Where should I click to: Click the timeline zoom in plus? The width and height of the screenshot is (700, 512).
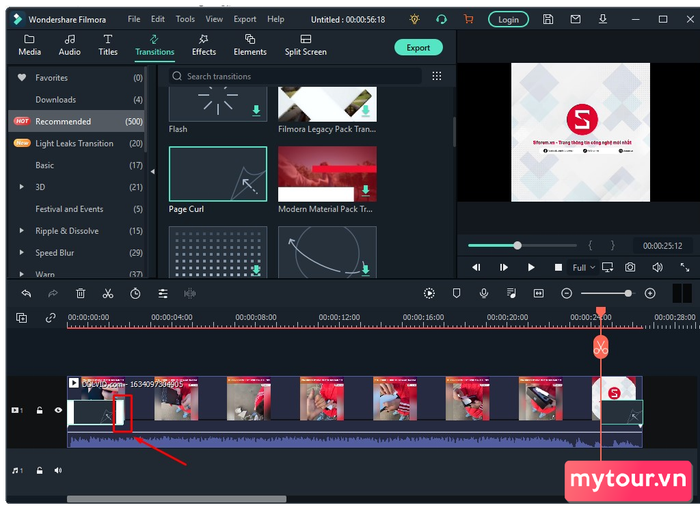tap(650, 293)
